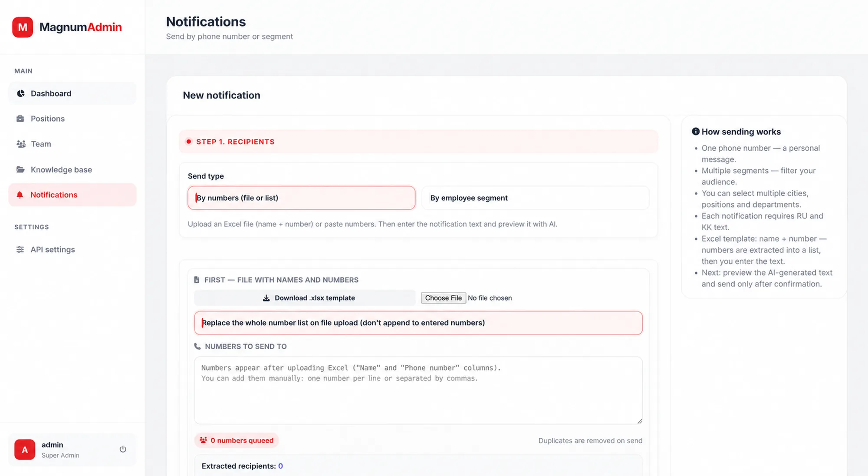Toggle Replace the whole number list option
The height and width of the screenshot is (476, 868).
(418, 323)
